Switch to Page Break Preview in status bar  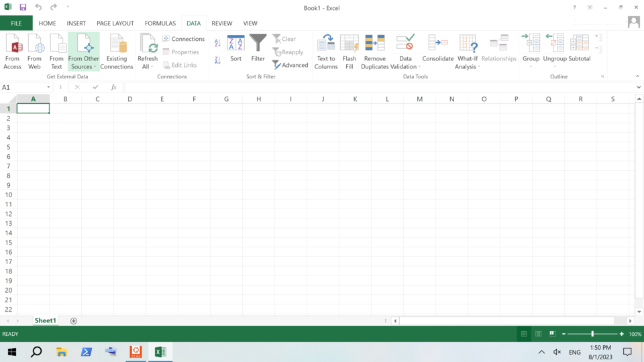[552, 334]
